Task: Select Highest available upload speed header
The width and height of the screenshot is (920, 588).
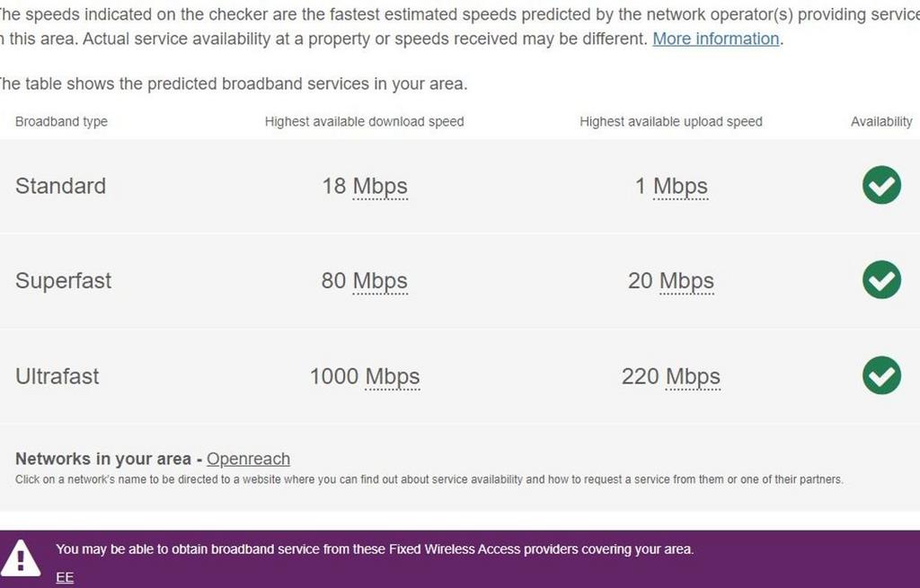Action: click(671, 122)
